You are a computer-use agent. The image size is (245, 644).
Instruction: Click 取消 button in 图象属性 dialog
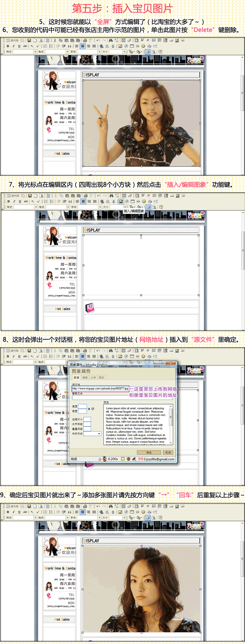tap(168, 453)
